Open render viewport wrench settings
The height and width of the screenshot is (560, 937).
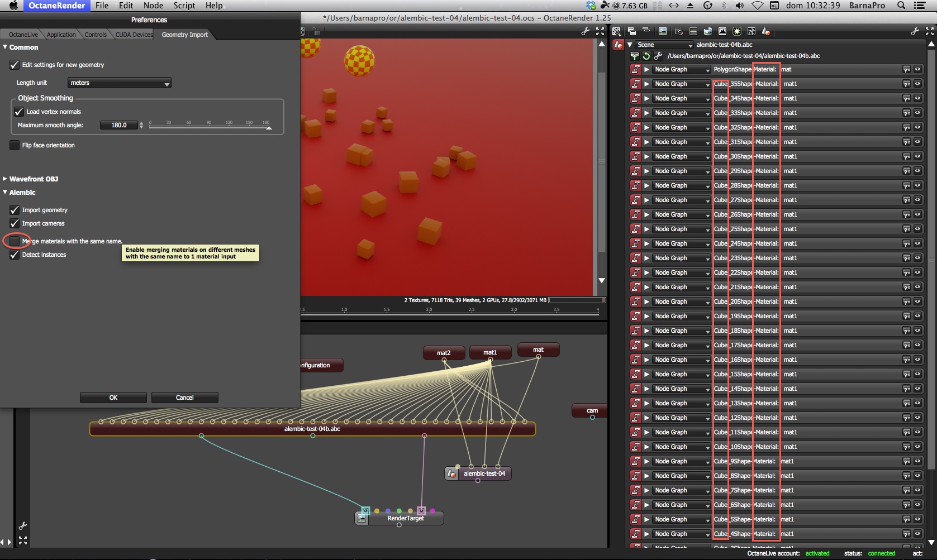coord(585,31)
